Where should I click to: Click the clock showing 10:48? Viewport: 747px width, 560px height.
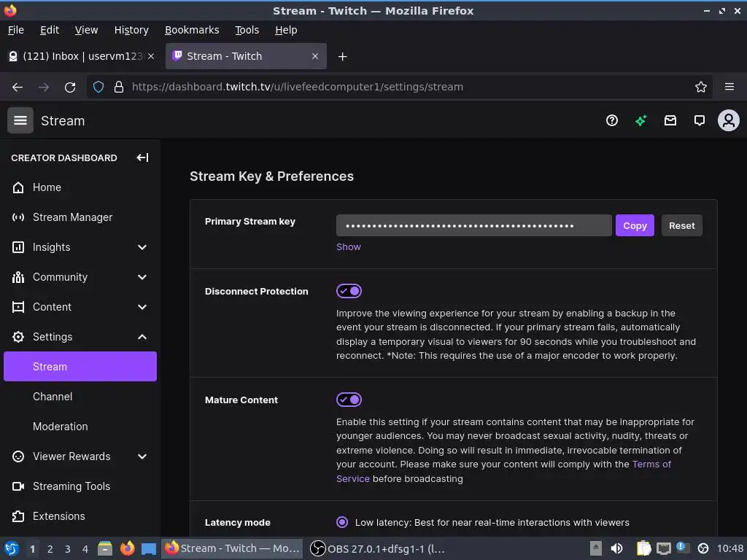tap(729, 548)
